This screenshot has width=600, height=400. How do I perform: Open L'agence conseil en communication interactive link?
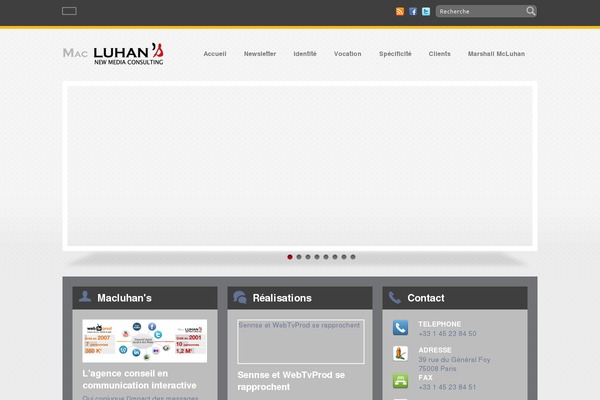tap(139, 379)
